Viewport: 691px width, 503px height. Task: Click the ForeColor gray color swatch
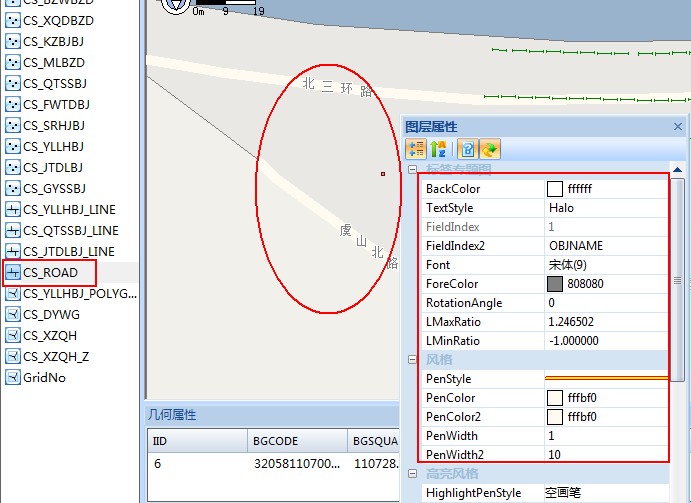(555, 284)
